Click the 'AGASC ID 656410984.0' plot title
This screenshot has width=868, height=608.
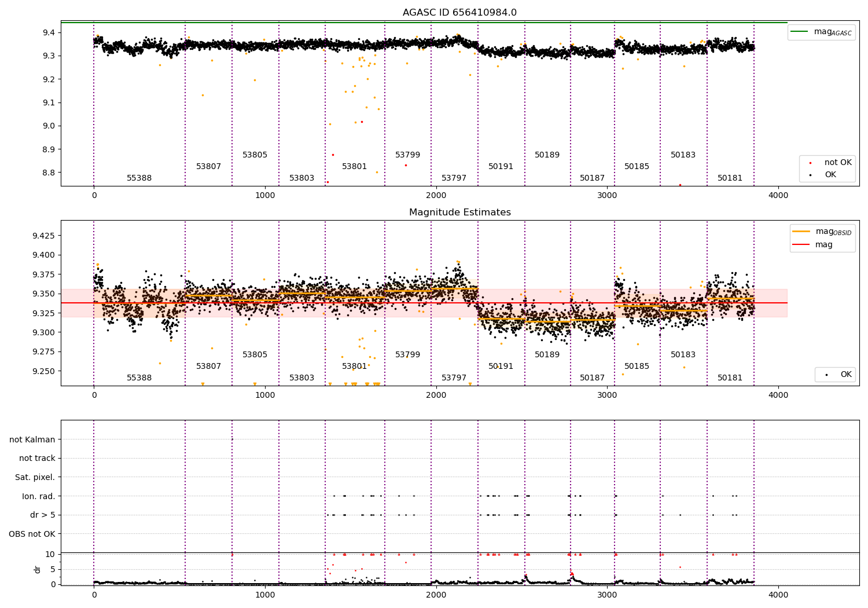[x=460, y=13]
